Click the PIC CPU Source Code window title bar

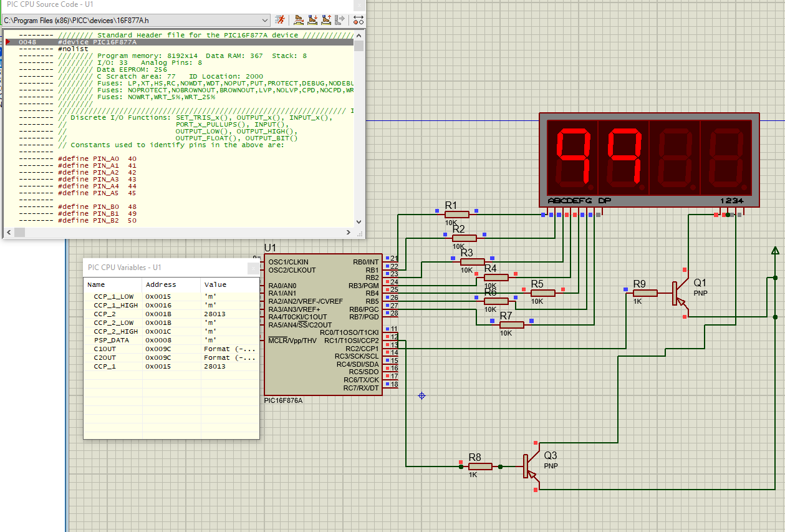(183, 4)
